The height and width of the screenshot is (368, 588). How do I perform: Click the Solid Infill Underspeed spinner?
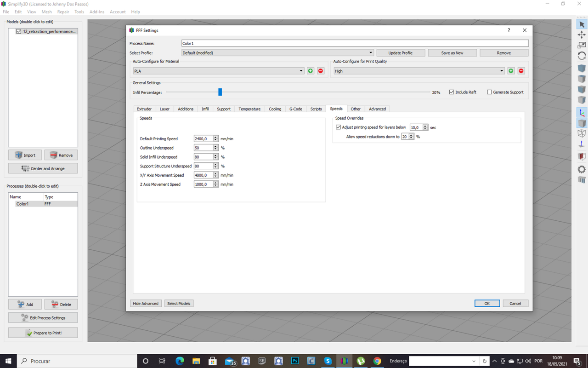216,157
